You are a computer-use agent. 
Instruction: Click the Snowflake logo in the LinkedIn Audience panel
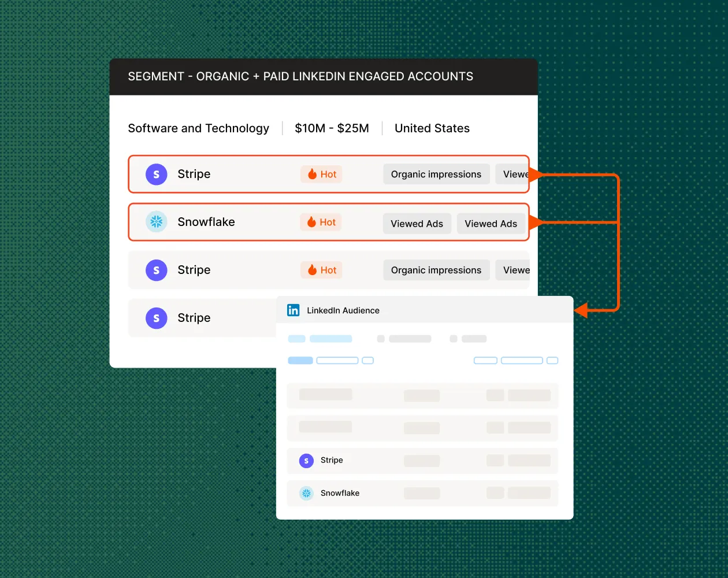pyautogui.click(x=306, y=493)
